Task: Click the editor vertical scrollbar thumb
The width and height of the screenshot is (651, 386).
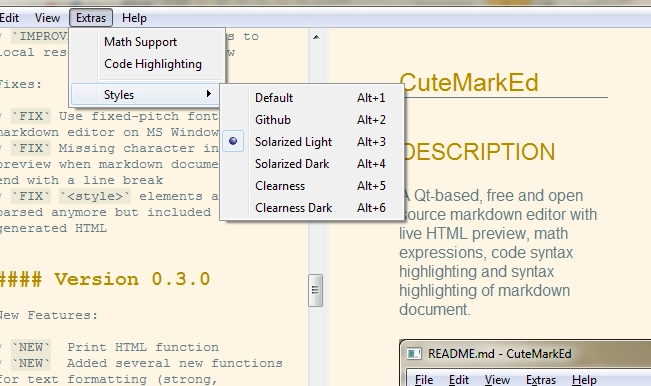Action: tap(316, 290)
